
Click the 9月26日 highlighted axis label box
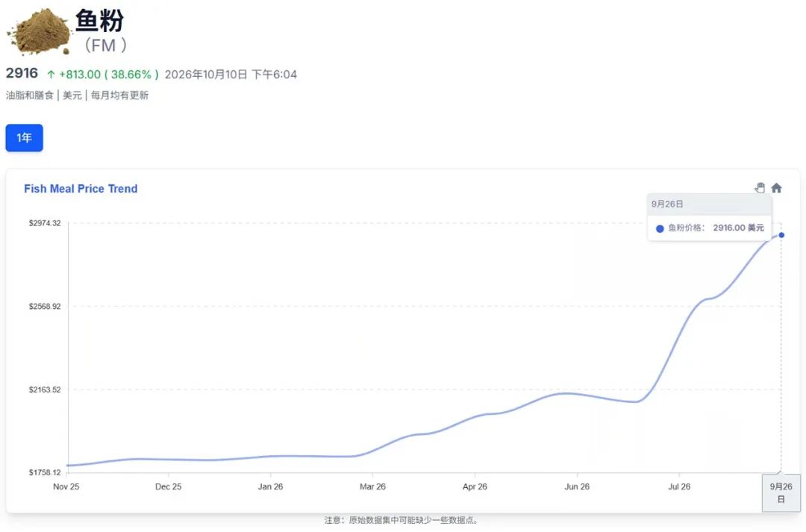click(x=781, y=492)
